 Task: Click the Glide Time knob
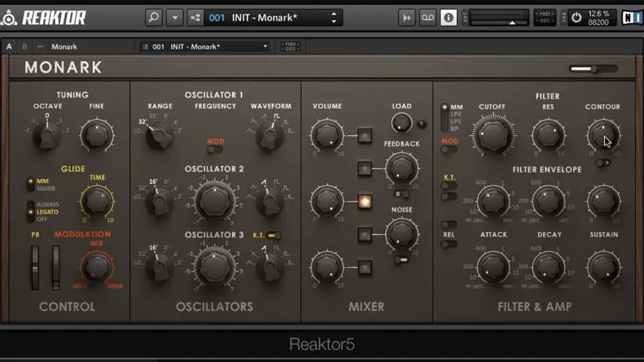[97, 201]
